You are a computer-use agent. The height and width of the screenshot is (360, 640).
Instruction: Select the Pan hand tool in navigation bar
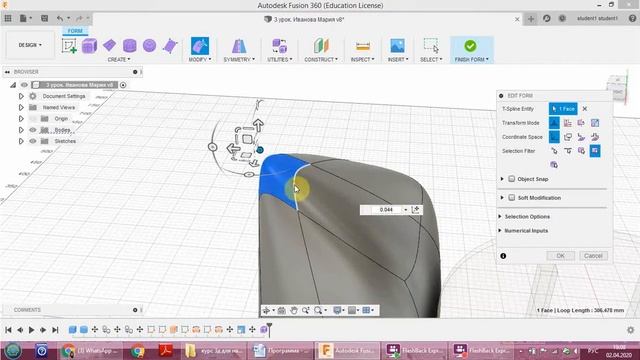point(293,311)
